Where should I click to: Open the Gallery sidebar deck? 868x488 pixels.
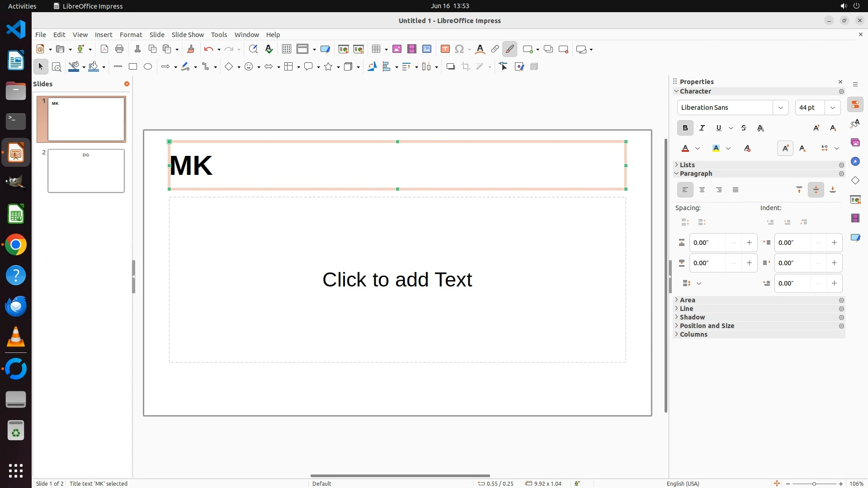pyautogui.click(x=855, y=142)
